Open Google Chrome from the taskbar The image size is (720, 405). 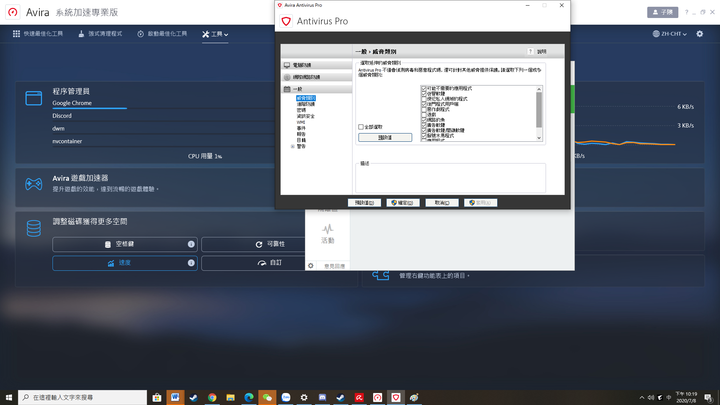[212, 397]
